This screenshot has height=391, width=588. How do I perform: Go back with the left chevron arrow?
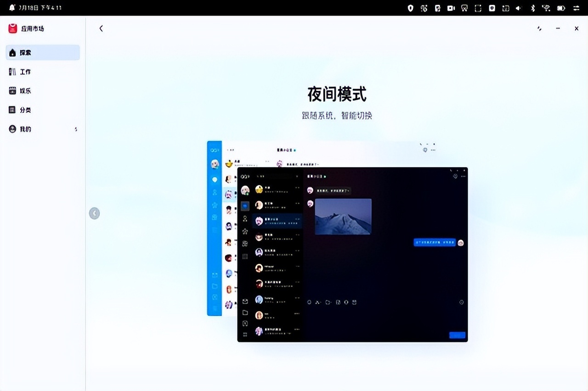(101, 28)
